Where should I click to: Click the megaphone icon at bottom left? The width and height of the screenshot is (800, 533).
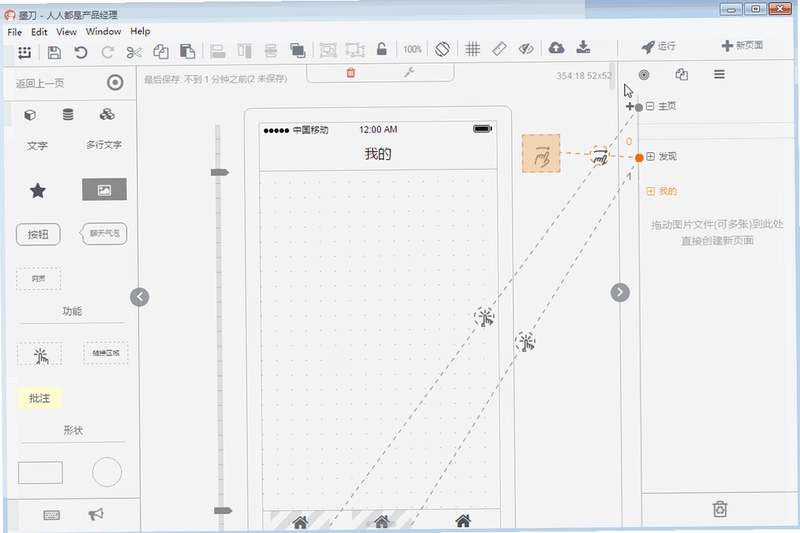(96, 514)
